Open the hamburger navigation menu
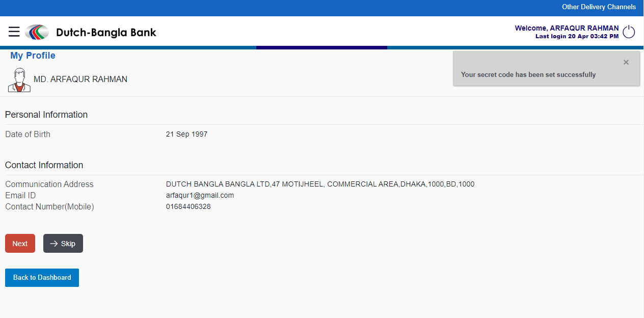 (14, 32)
